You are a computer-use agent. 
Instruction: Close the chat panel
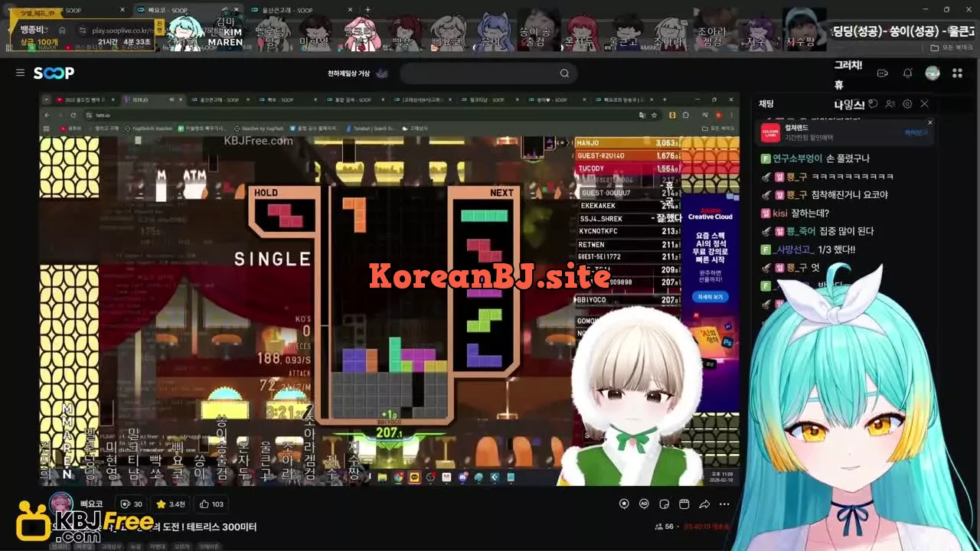point(924,104)
